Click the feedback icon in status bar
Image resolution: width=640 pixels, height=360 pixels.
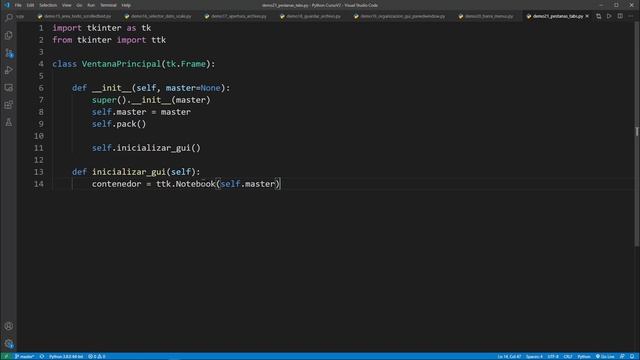(x=622, y=356)
